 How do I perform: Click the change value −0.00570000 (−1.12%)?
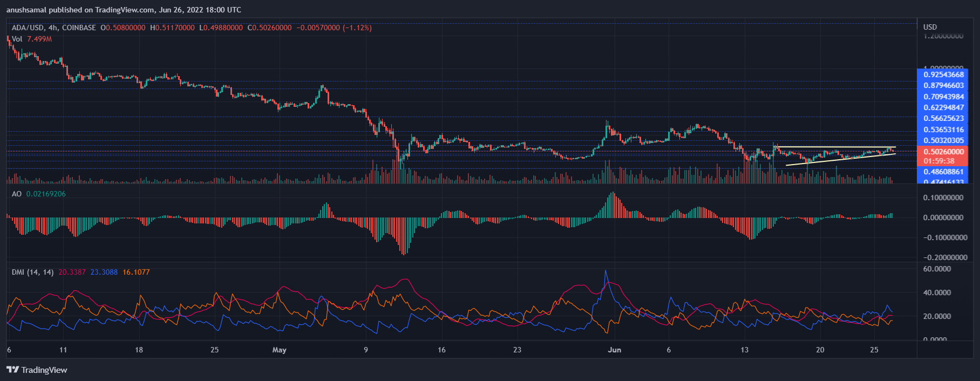[x=334, y=28]
